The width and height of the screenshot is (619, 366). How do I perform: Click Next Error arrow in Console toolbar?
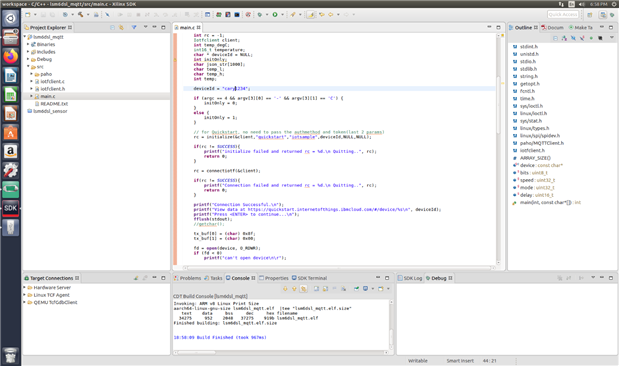[285, 289]
